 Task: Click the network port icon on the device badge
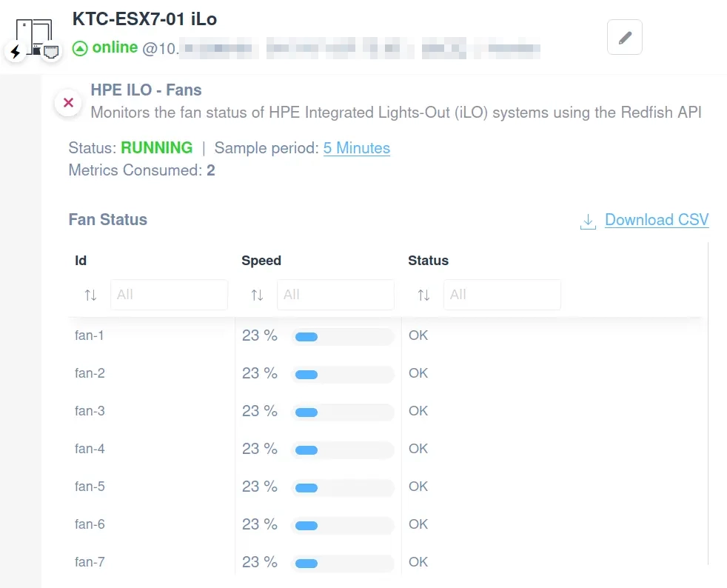(x=51, y=50)
